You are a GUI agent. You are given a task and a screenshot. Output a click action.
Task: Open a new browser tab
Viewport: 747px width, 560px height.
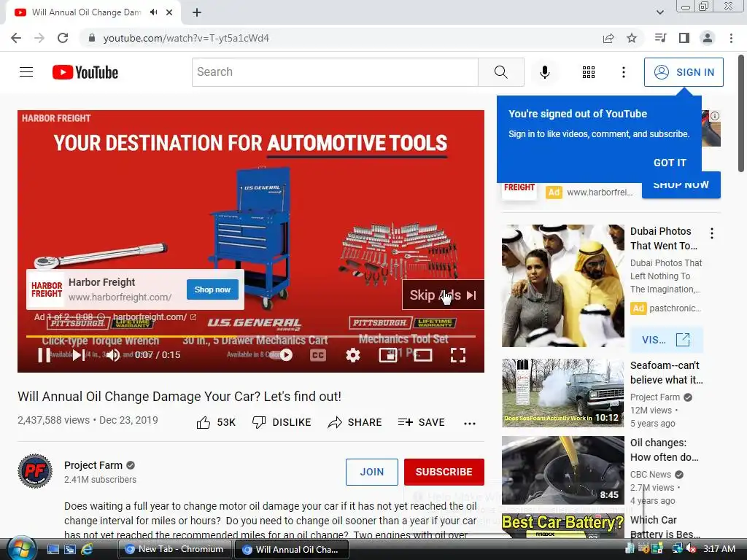point(197,12)
